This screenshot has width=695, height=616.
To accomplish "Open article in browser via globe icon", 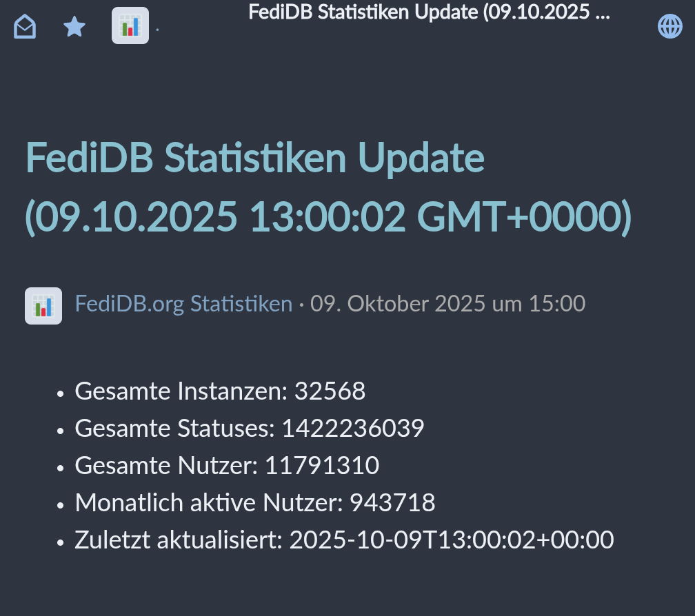I will point(669,27).
